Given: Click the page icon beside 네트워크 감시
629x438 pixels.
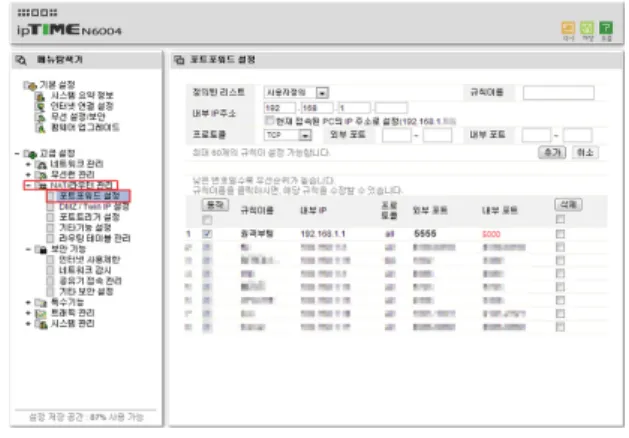Looking at the screenshot, I should pyautogui.click(x=51, y=270).
